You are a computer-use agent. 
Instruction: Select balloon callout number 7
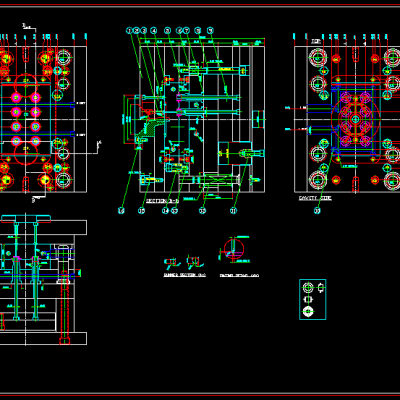(x=186, y=31)
